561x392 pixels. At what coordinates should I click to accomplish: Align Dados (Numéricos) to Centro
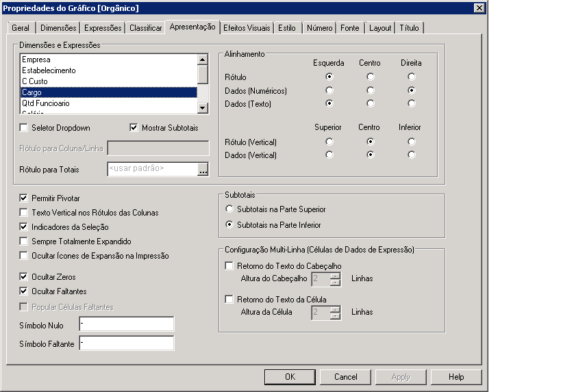pyautogui.click(x=371, y=90)
